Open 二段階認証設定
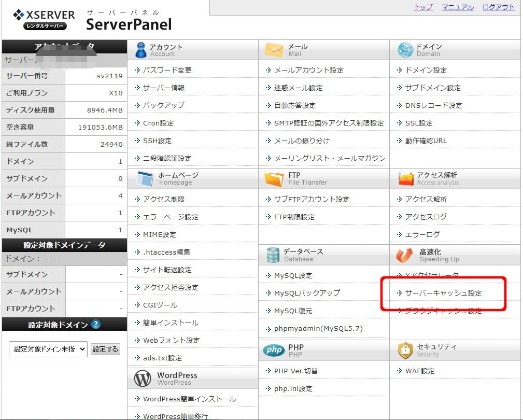523x420 pixels. point(167,159)
